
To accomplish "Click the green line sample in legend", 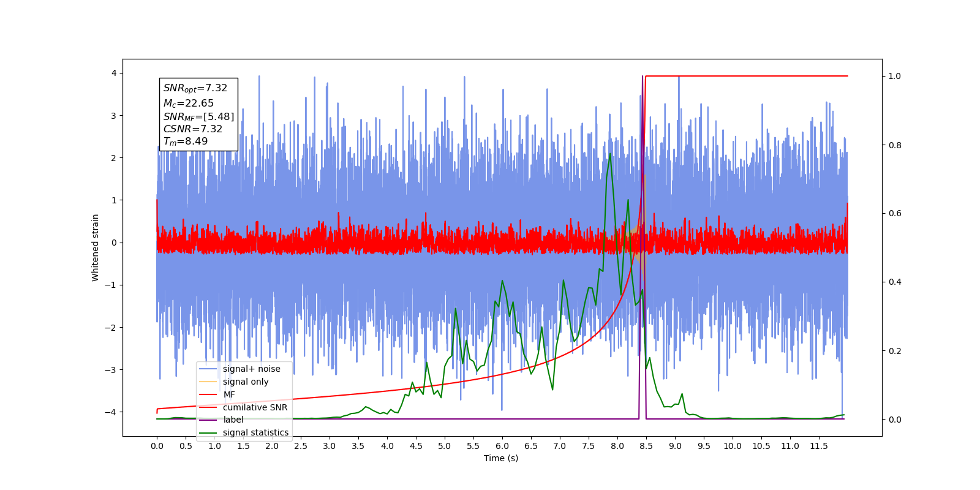I will [209, 432].
